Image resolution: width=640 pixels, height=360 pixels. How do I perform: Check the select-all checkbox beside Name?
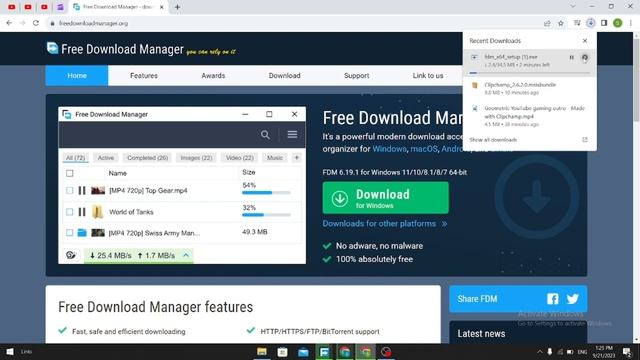pyautogui.click(x=70, y=173)
